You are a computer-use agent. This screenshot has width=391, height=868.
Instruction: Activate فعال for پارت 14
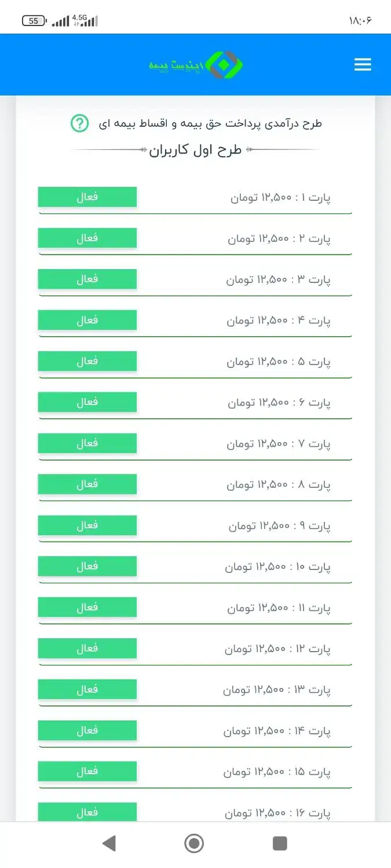pyautogui.click(x=87, y=730)
